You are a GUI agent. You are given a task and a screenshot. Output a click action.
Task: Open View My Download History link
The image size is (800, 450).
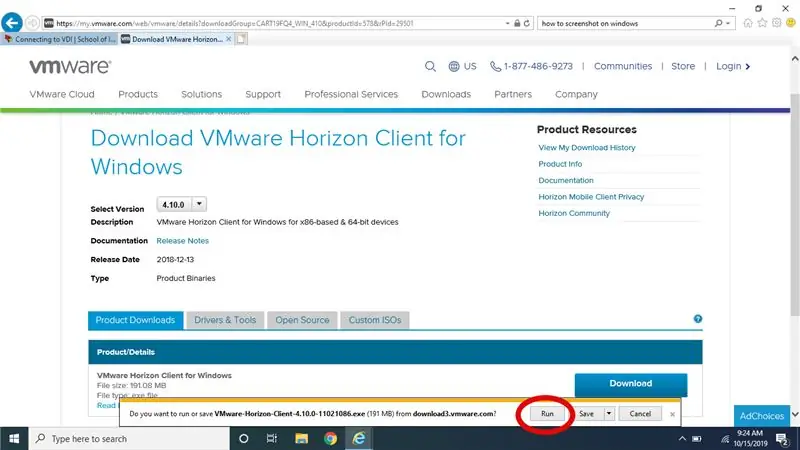[587, 147]
